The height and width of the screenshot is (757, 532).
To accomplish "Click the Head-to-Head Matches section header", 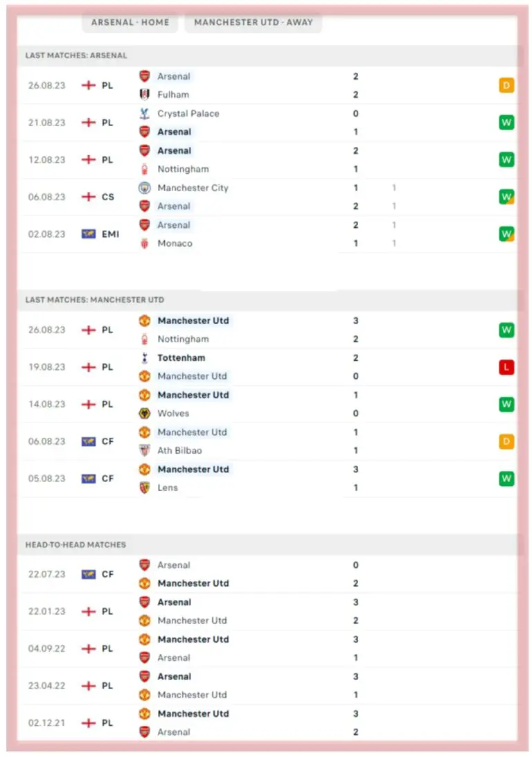I will point(76,545).
